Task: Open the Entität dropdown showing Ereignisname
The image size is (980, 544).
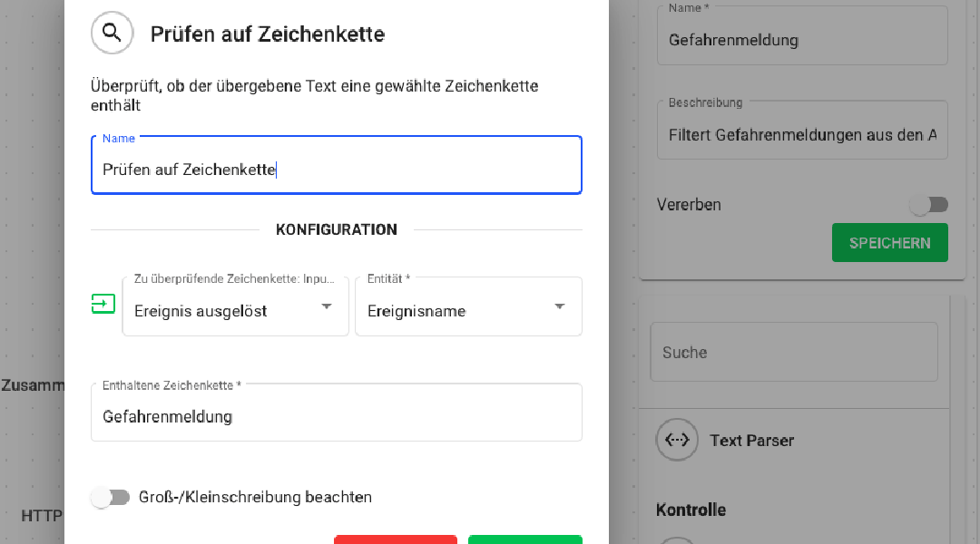Action: click(468, 310)
